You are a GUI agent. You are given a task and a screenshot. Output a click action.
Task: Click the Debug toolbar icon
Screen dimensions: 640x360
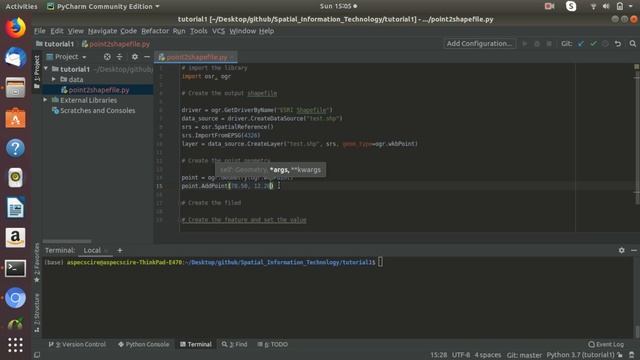coord(537,44)
